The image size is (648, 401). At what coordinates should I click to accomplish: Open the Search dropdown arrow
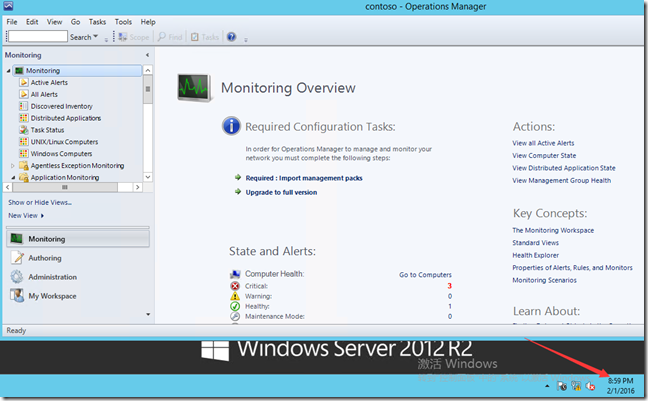[95, 36]
